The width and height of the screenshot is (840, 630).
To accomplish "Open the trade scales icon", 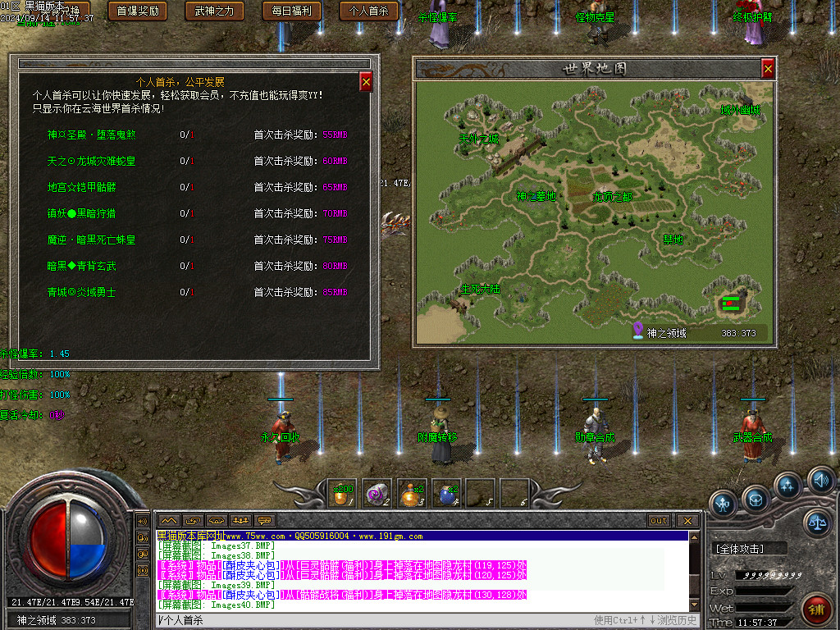I will [818, 522].
